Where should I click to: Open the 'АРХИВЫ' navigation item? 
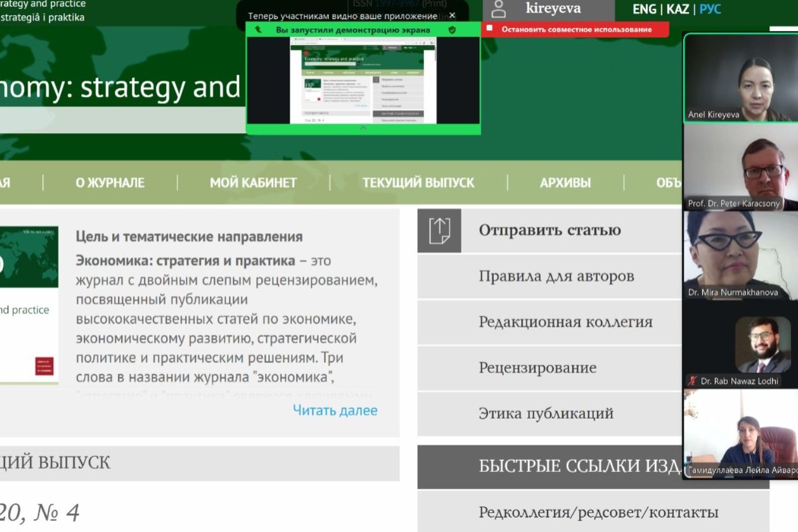point(565,183)
